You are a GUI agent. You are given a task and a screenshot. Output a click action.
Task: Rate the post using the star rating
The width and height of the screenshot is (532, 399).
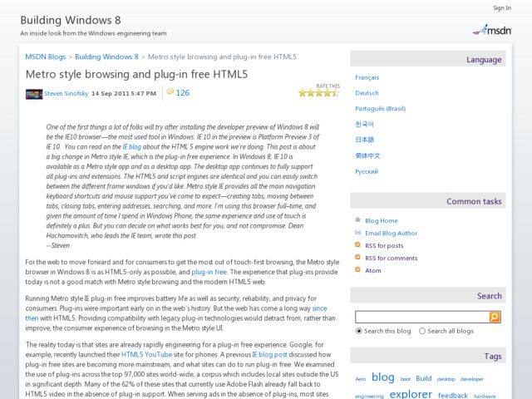click(x=318, y=93)
